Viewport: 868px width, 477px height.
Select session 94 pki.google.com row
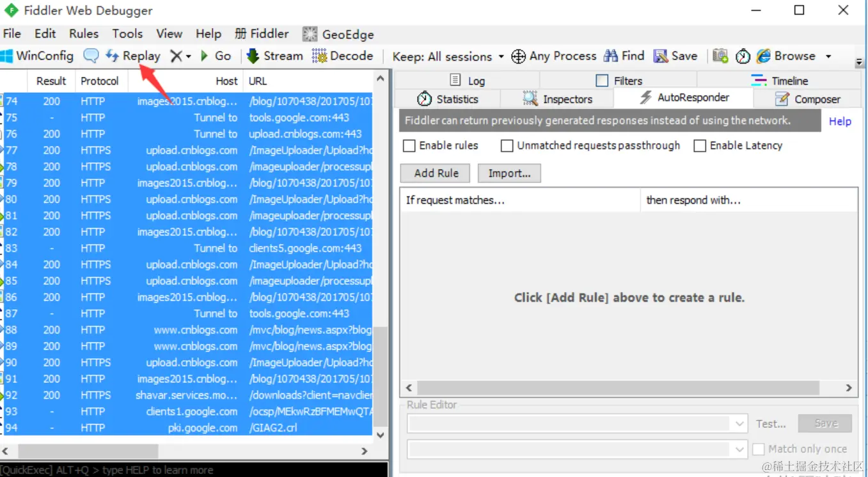(186, 428)
